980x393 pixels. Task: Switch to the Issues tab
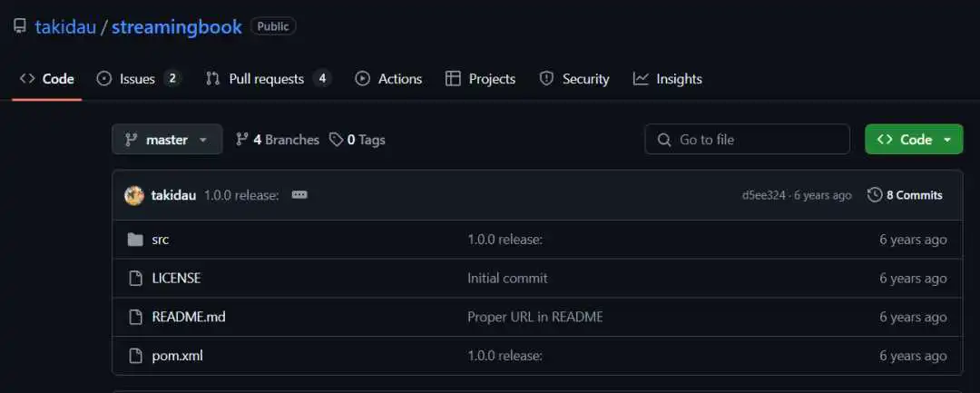coord(138,79)
